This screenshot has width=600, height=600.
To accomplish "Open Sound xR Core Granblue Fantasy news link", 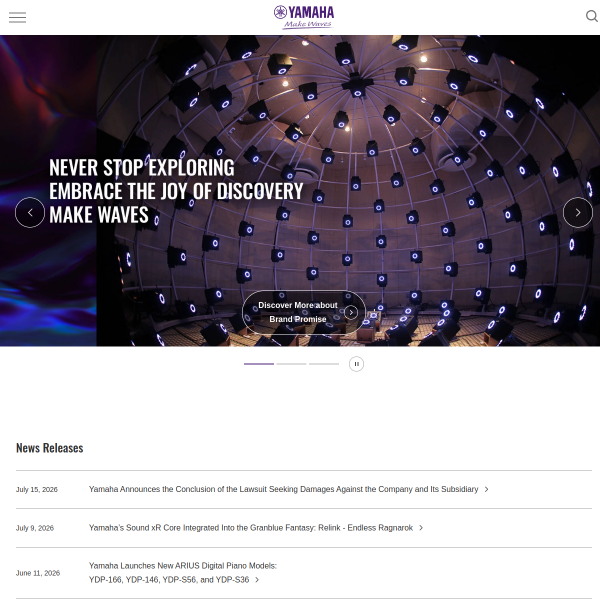I will click(251, 528).
